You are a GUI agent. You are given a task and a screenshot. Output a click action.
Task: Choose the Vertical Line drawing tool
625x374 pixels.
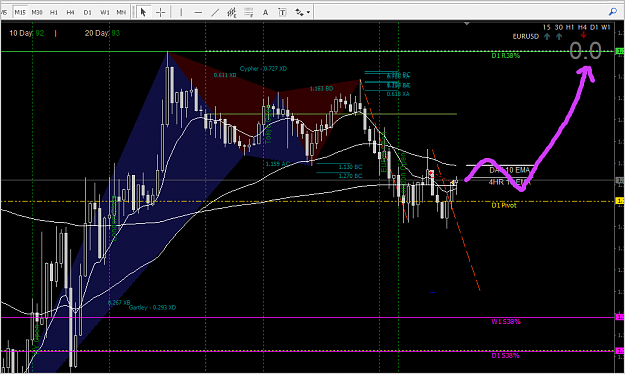[x=181, y=12]
